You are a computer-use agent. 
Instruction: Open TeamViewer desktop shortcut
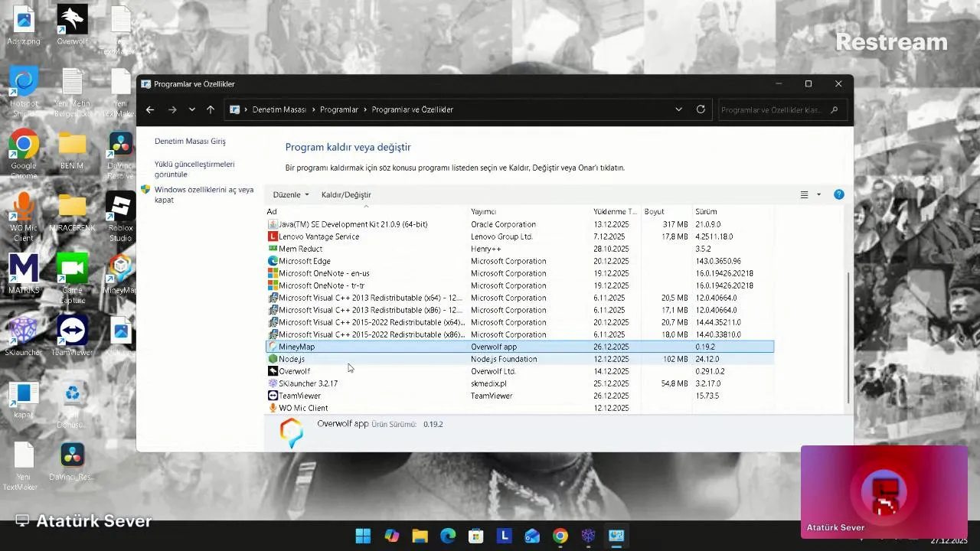click(72, 337)
